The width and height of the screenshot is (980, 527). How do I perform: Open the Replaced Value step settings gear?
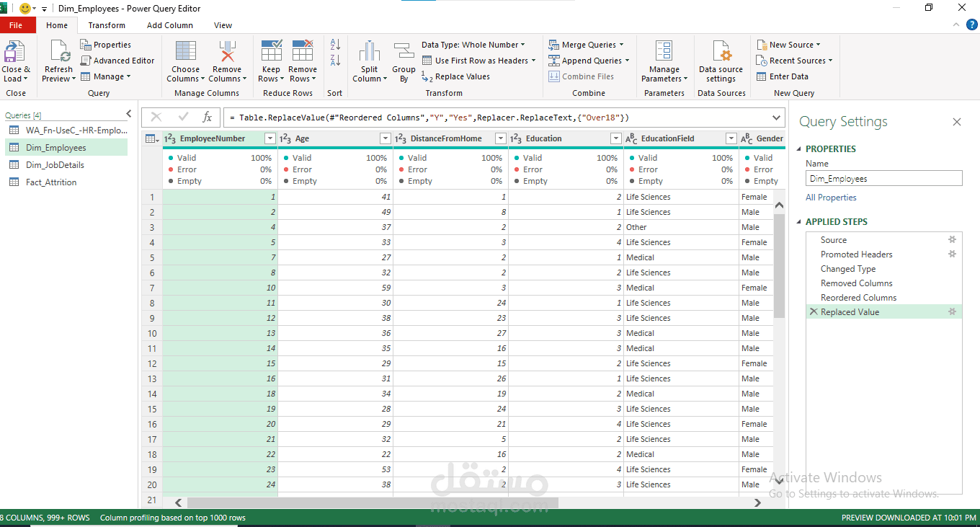(952, 312)
